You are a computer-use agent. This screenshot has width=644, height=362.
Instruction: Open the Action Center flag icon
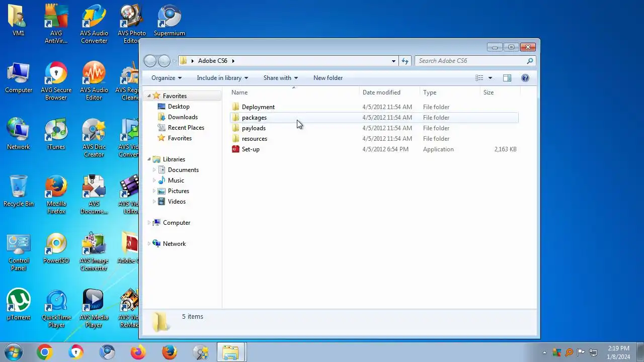(x=581, y=352)
